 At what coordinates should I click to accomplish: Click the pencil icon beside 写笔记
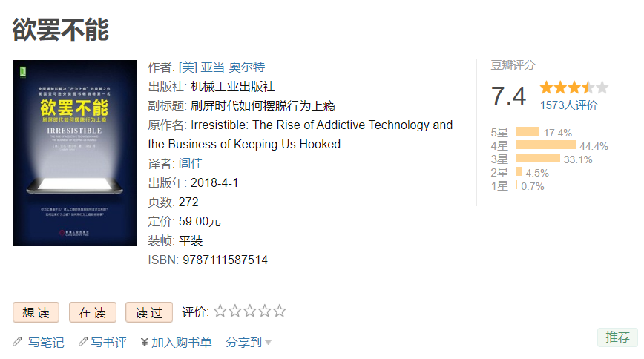[x=17, y=342]
